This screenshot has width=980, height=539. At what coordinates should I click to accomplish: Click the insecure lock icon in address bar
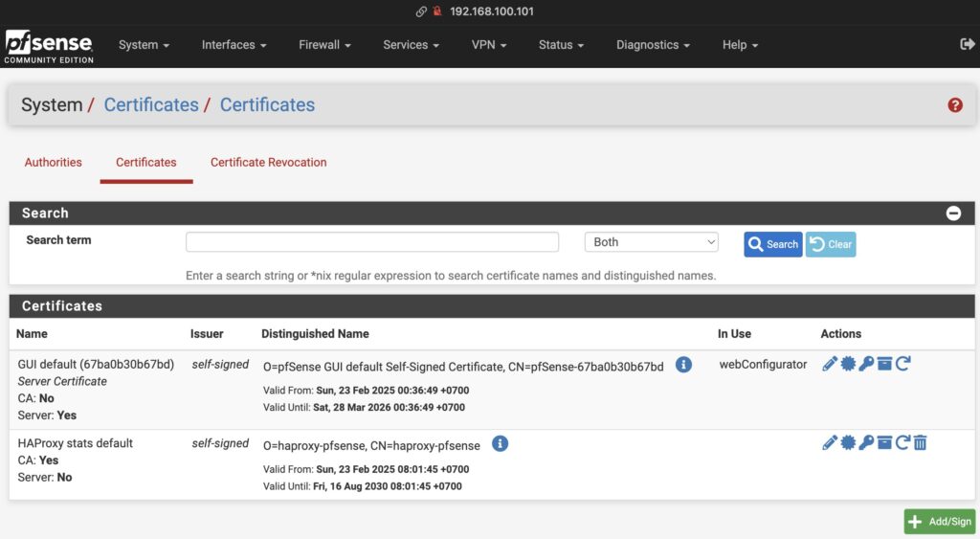(x=437, y=11)
